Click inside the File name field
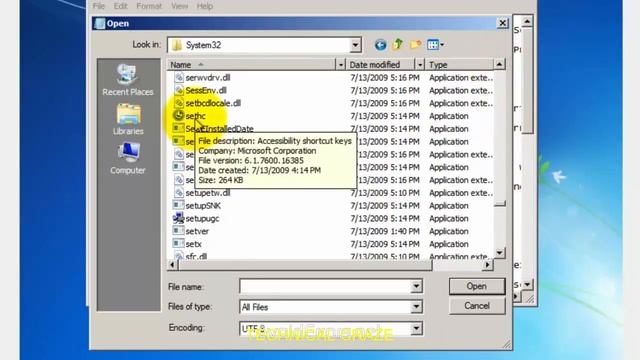Viewport: 640px width, 360px height. tap(325, 287)
